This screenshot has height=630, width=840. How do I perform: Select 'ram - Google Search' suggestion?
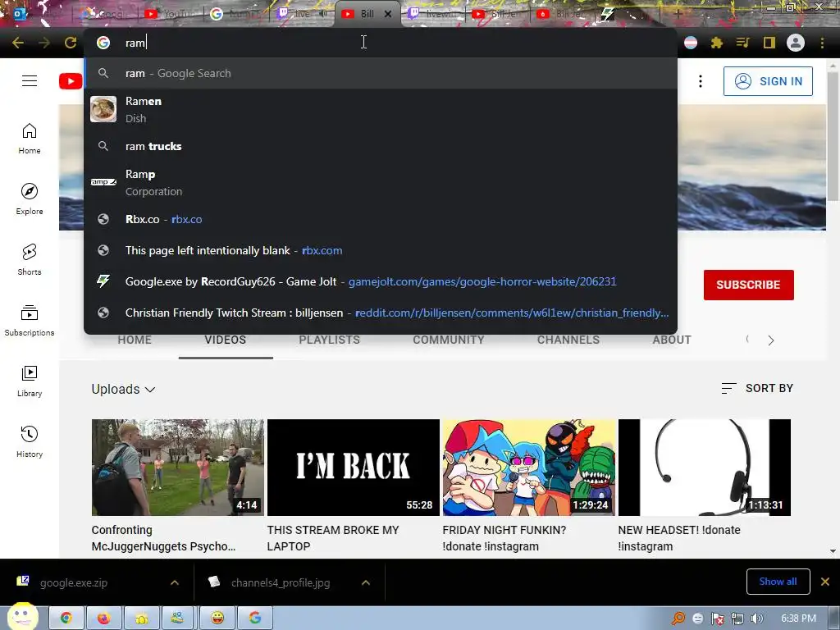click(381, 73)
